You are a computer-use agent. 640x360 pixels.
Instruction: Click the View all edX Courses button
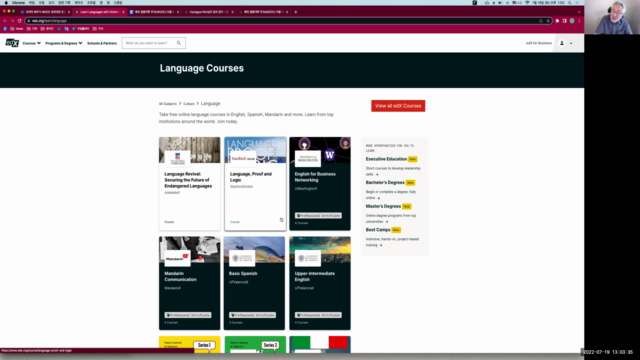(x=398, y=106)
